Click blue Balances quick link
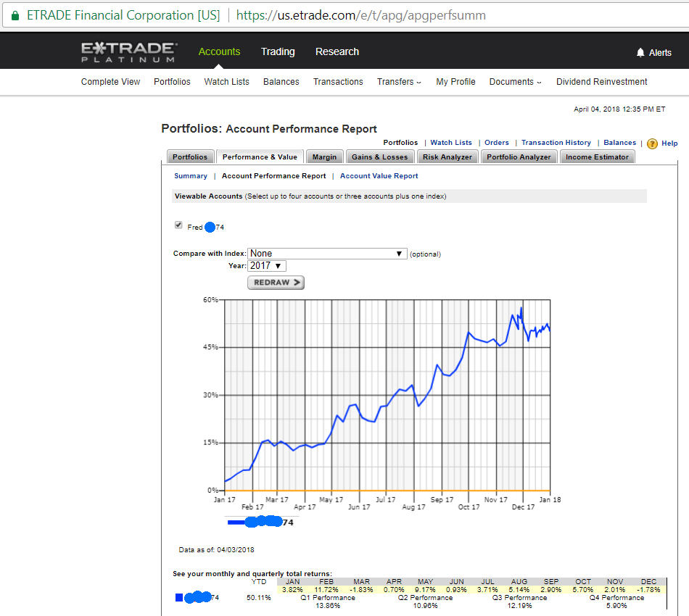 (619, 142)
